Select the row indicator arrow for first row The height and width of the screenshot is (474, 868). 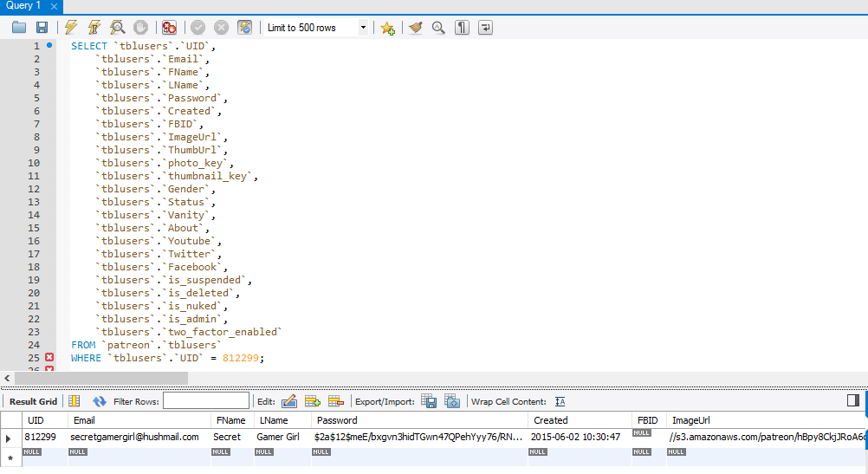9,438
